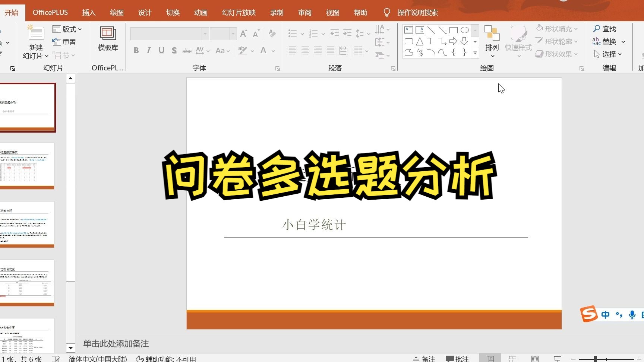Select the Rectangle shape
Screen dimensions: 644x362
[454, 30]
